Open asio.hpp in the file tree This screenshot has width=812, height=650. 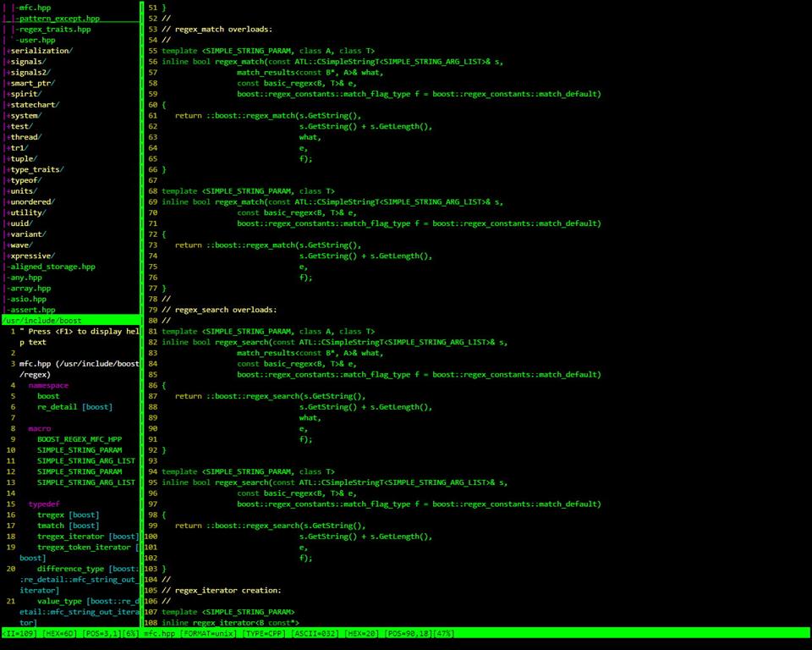pos(29,299)
